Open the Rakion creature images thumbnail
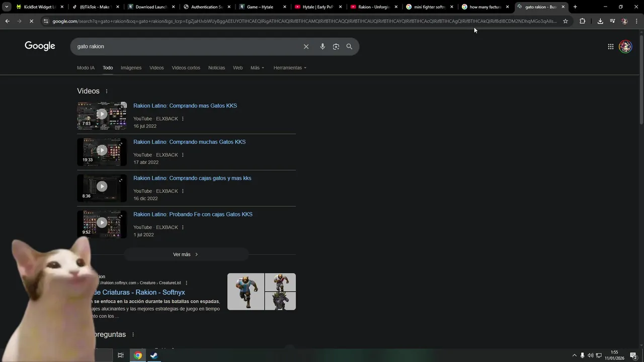Viewport: 644px width, 362px height. click(262, 292)
